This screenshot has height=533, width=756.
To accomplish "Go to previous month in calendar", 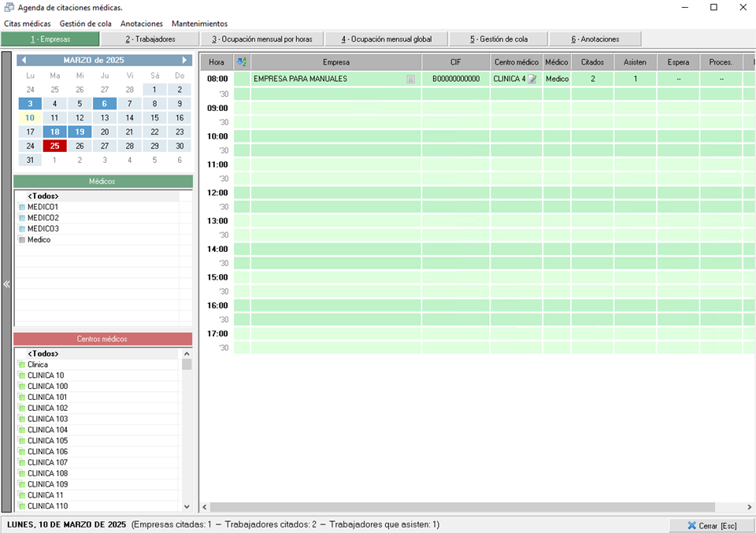I will click(24, 60).
